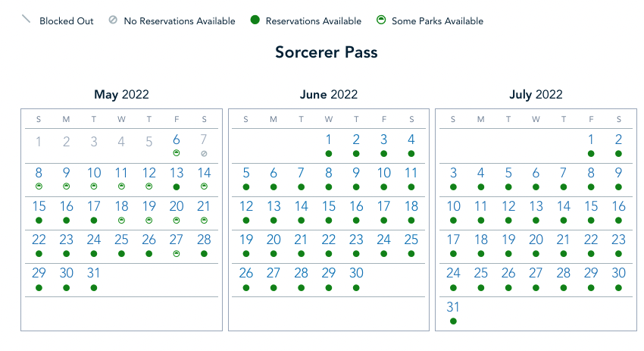Select May 8 on the calendar
The height and width of the screenshot is (351, 644).
pos(39,173)
